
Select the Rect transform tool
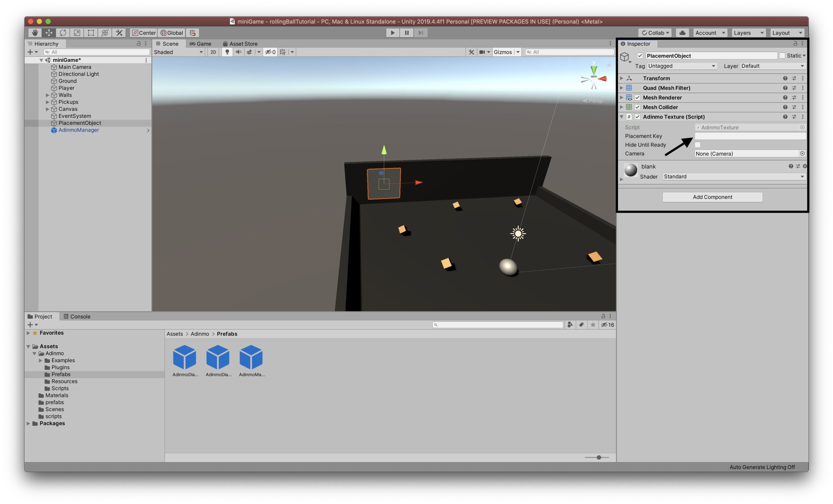point(91,33)
